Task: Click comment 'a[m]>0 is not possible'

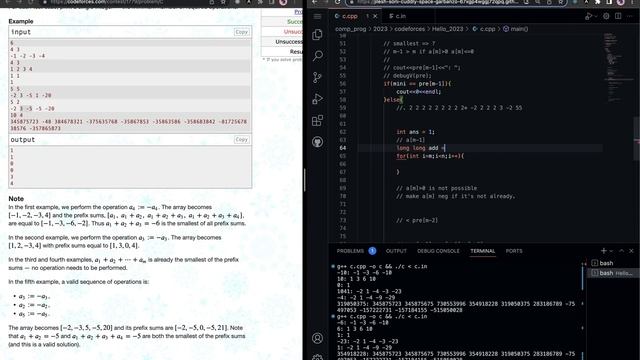Action: [436, 188]
